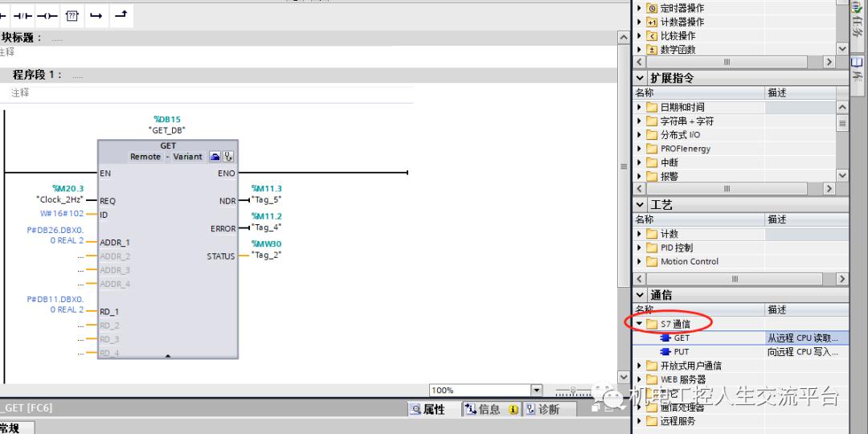
Task: Click the 工艺 list horizontal scroll right arrow
Action: (842, 279)
